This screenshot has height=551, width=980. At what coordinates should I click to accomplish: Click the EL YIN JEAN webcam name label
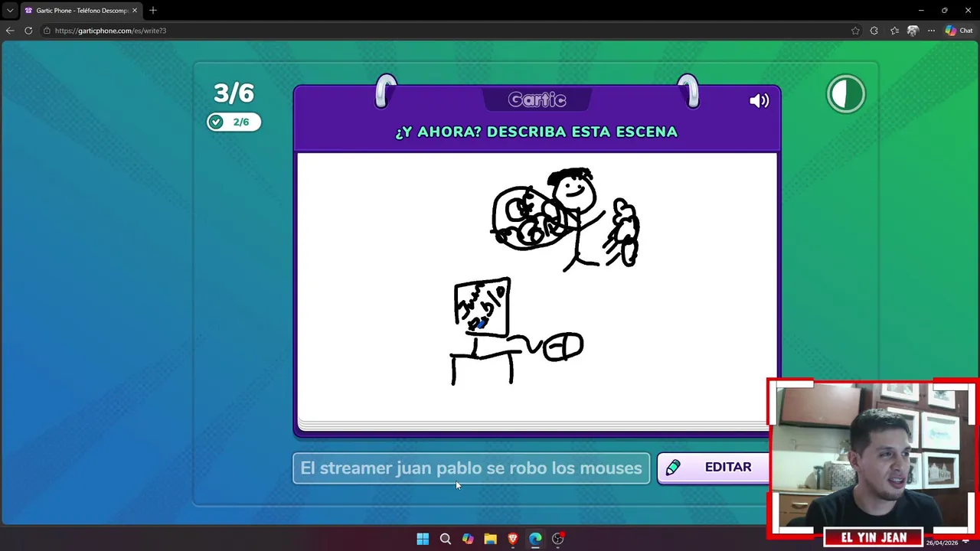click(x=874, y=537)
